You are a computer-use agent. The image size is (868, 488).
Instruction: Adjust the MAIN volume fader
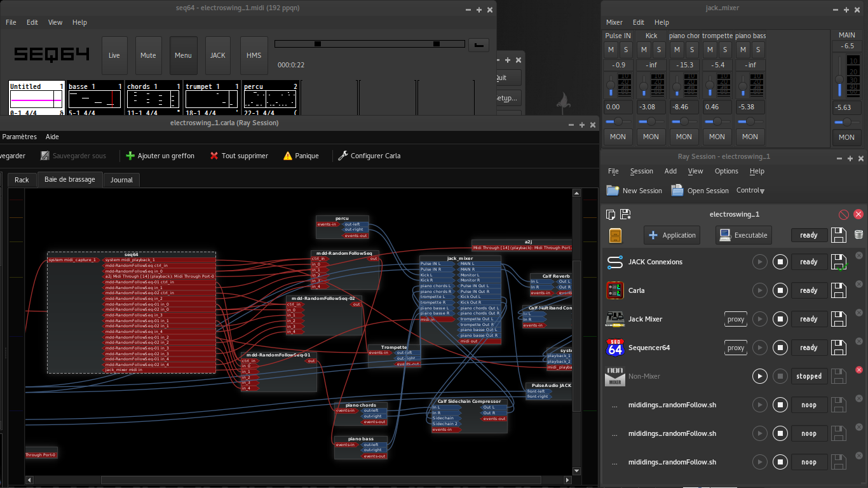(839, 79)
